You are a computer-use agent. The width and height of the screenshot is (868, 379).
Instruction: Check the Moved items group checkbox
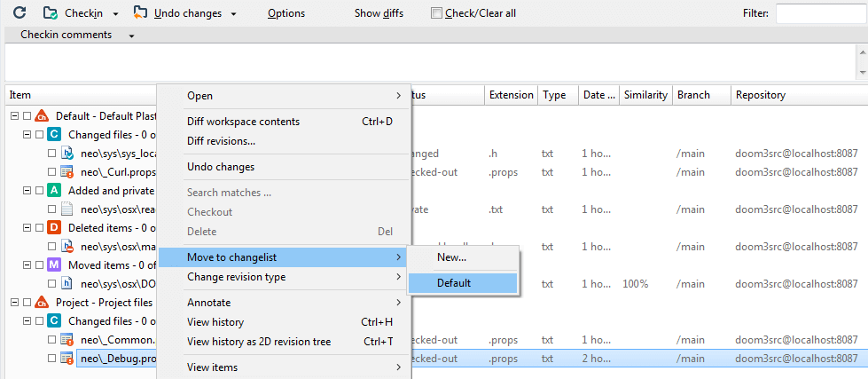click(x=39, y=265)
